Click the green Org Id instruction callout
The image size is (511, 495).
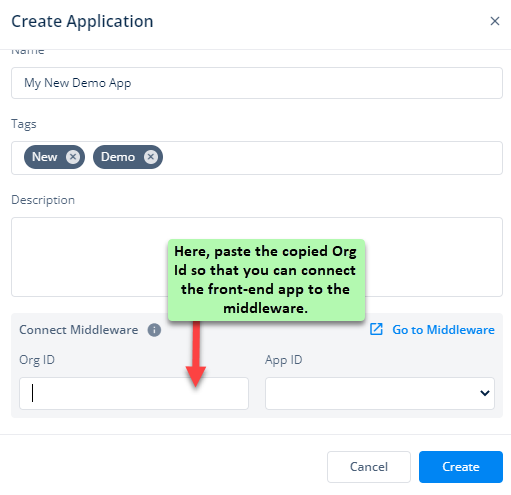(x=266, y=280)
